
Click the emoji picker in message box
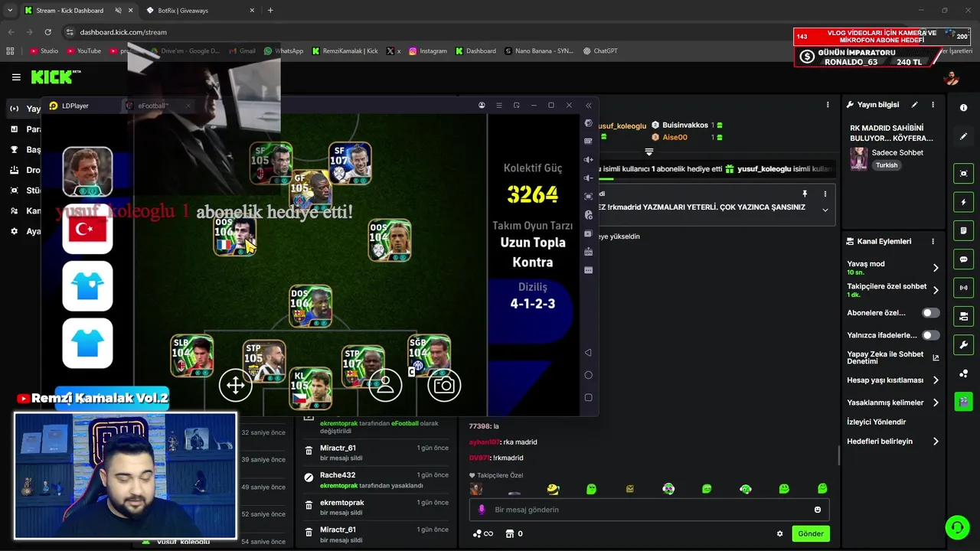point(817,510)
